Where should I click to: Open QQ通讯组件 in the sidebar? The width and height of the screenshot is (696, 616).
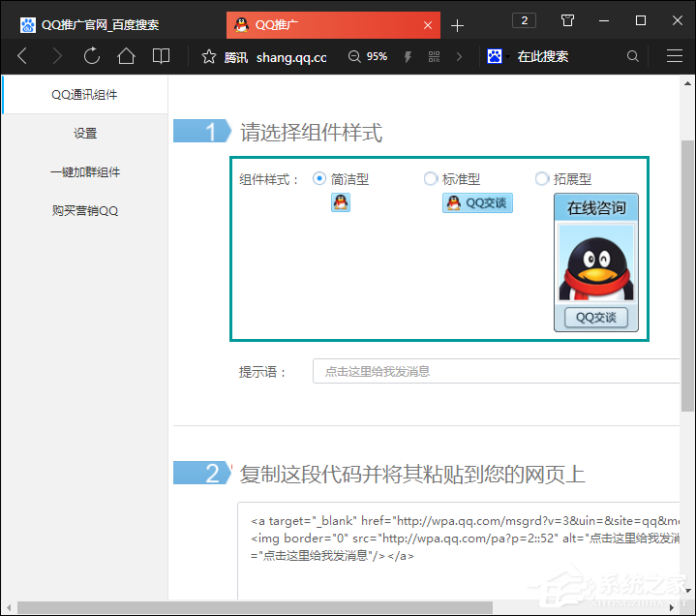84,95
